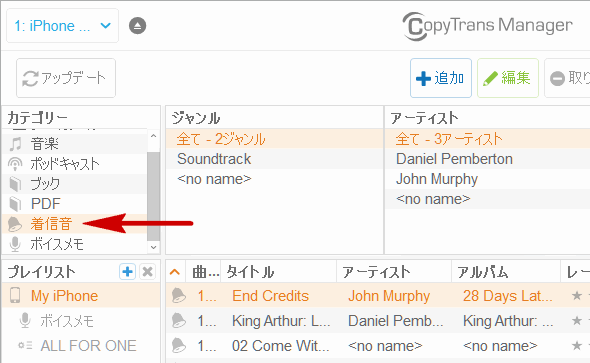Viewport: 590px width, 363px height.
Task: Click the microphone icon in playlist panel
Action: pos(25,320)
